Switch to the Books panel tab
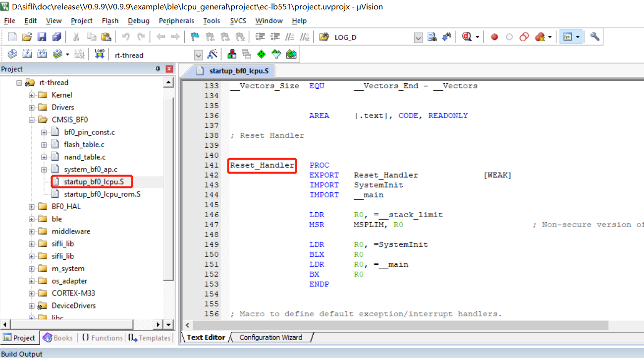Screen dimensions: 644x358 pos(58,338)
